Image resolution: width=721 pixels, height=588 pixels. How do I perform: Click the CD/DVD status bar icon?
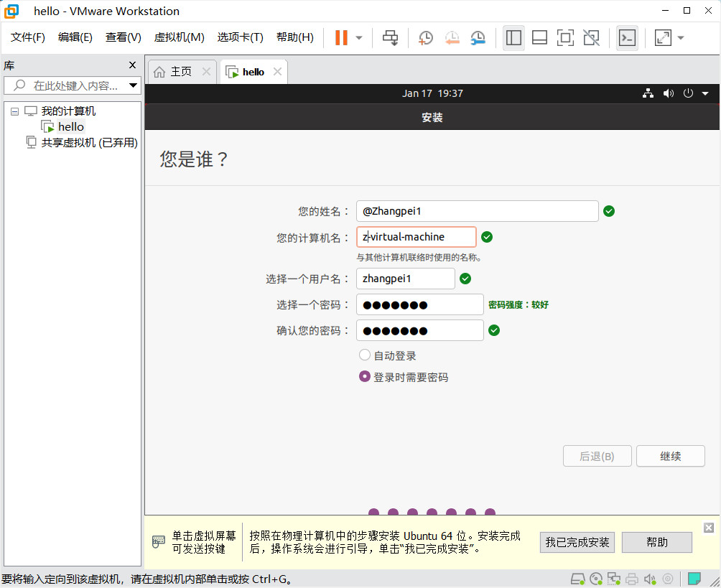(x=596, y=579)
